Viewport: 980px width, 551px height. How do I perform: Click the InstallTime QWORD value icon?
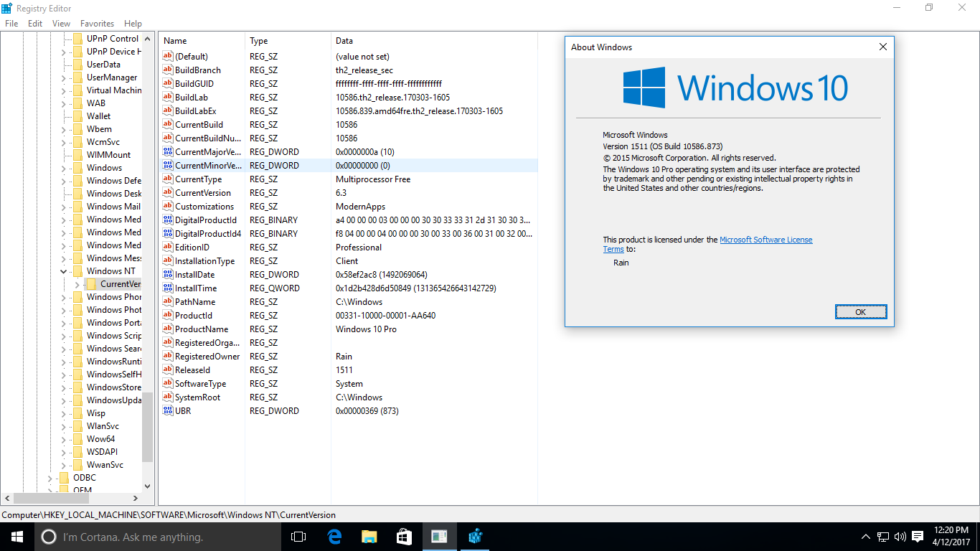coord(168,288)
